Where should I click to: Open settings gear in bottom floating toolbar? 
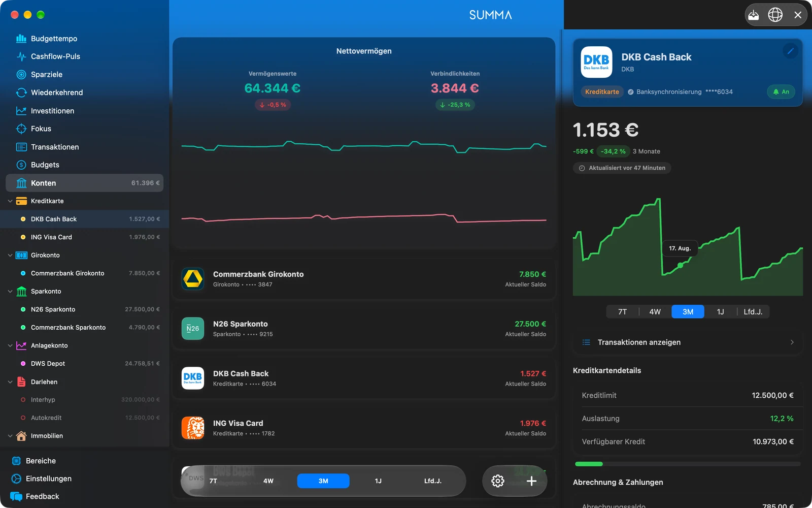tap(498, 481)
